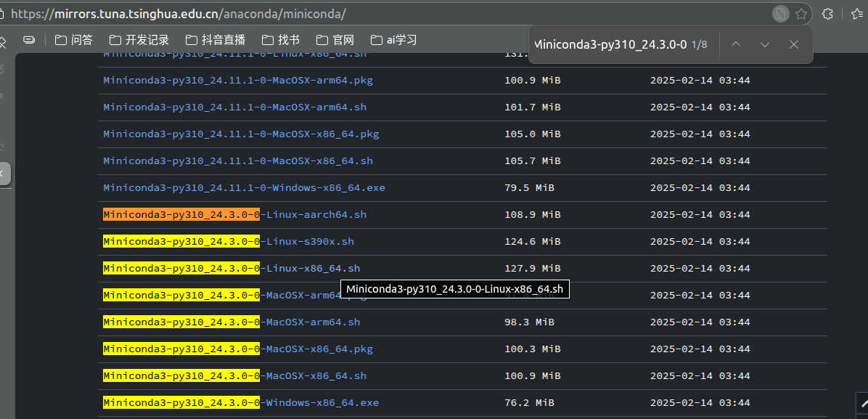The width and height of the screenshot is (868, 419).
Task: Click the date in Linux-aarch64.sh row
Action: pos(700,214)
